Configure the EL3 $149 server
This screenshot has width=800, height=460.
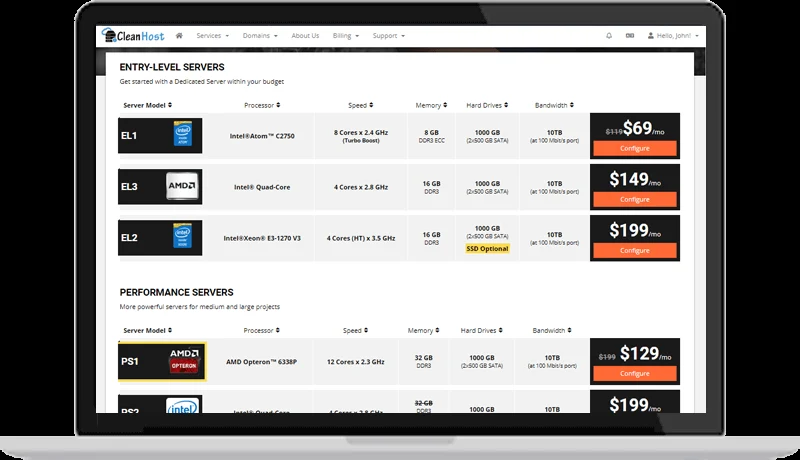pos(635,199)
